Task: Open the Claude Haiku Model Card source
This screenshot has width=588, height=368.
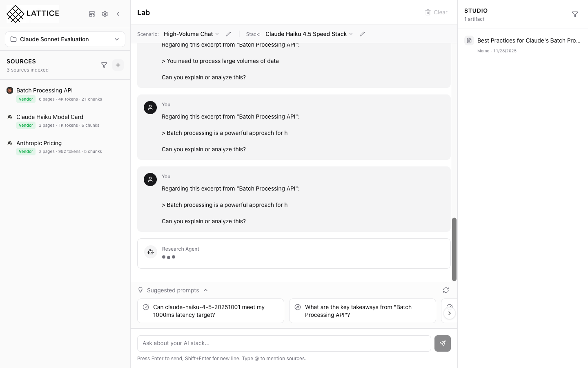Action: pyautogui.click(x=50, y=117)
